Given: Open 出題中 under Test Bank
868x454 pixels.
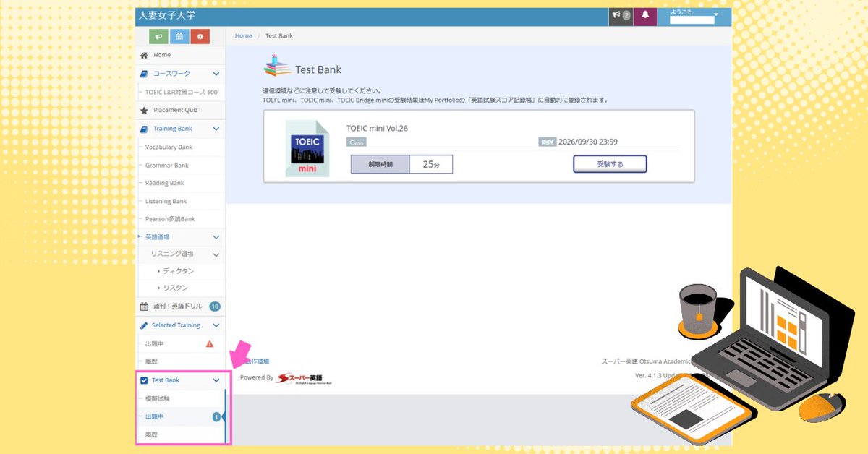Looking at the screenshot, I should [154, 417].
